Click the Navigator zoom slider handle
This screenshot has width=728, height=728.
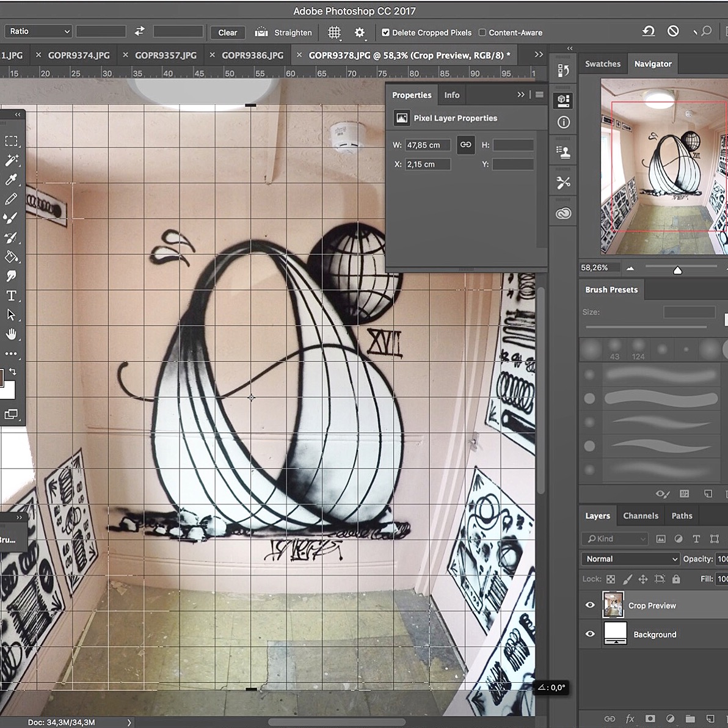(x=677, y=270)
